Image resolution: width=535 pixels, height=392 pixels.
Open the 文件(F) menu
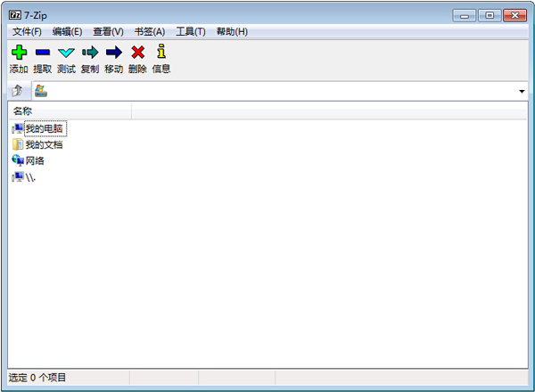click(27, 32)
